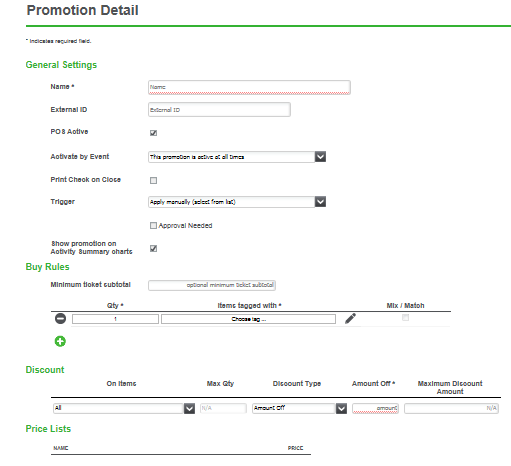The width and height of the screenshot is (511, 466).
Task: Open the Discount Type dropdown arrow
Action: (341, 408)
